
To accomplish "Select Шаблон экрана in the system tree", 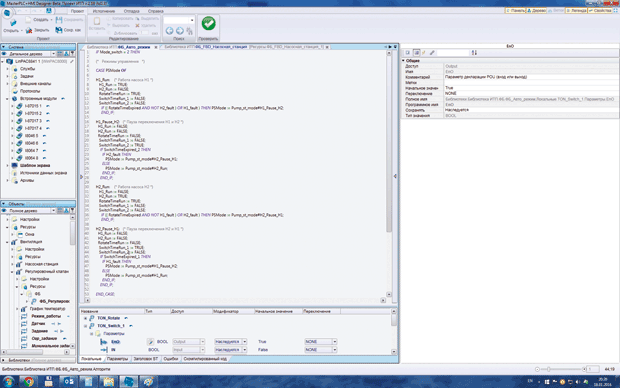I will coord(35,166).
